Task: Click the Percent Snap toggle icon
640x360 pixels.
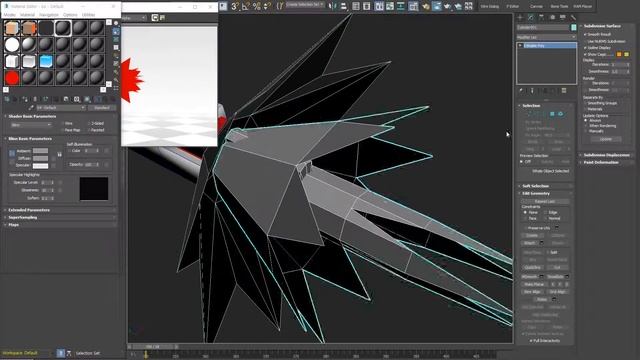Action: pos(257,6)
